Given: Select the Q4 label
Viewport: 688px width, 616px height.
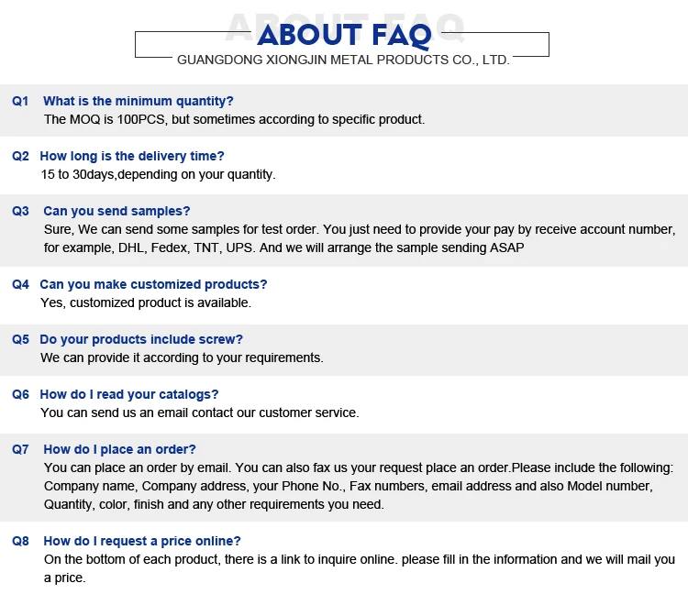Looking at the screenshot, I should [20, 284].
